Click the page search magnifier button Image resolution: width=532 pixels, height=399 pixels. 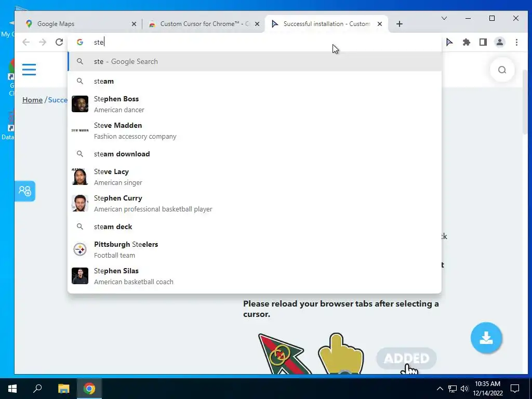[x=502, y=70]
